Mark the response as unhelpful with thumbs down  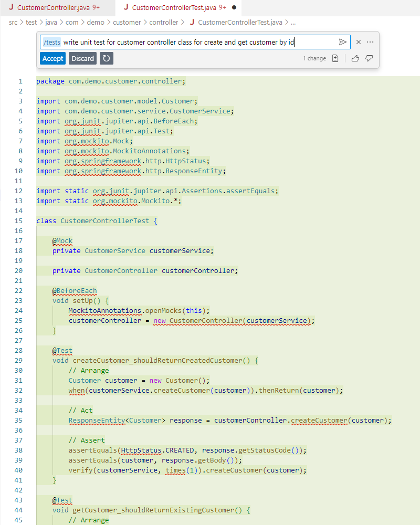(x=369, y=58)
